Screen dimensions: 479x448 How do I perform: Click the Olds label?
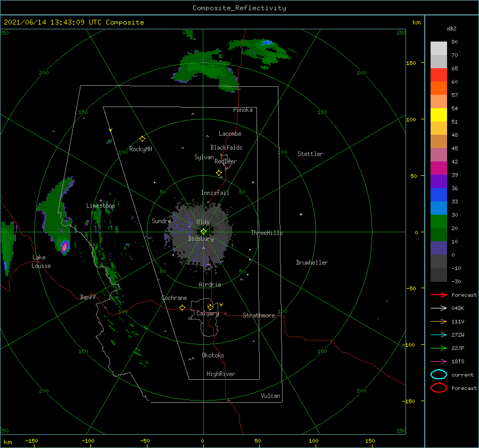click(x=203, y=222)
